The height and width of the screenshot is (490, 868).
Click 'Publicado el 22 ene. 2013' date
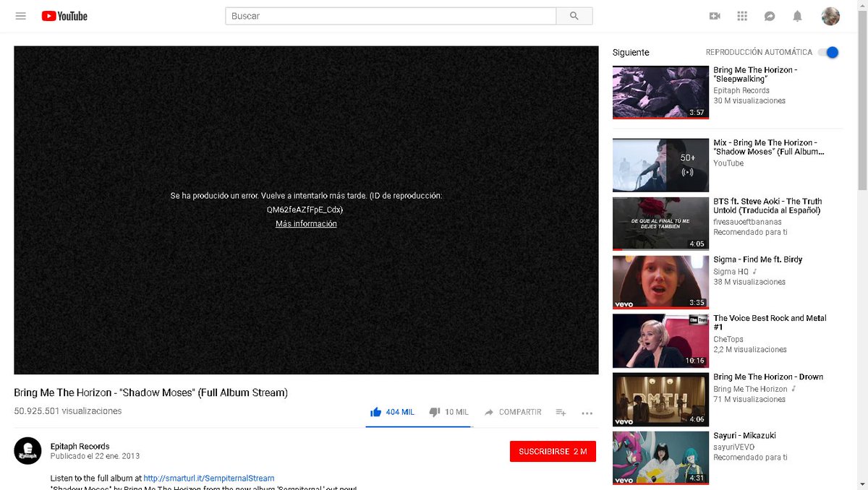coord(95,457)
